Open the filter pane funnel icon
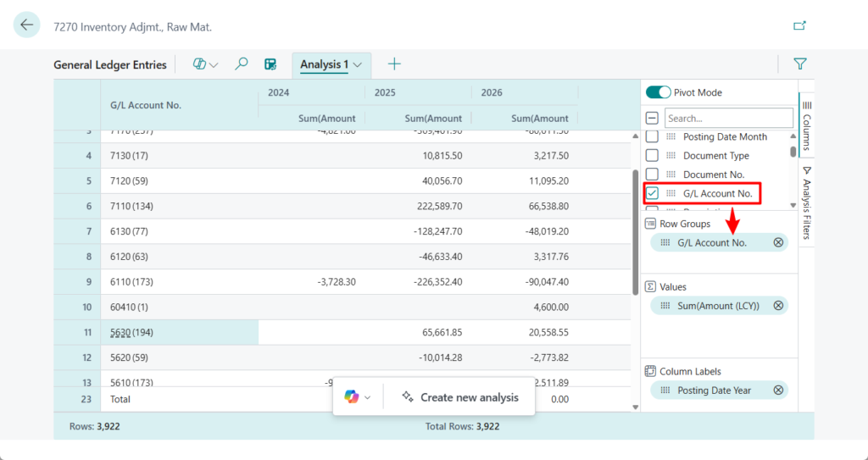This screenshot has height=460, width=868. [x=799, y=64]
